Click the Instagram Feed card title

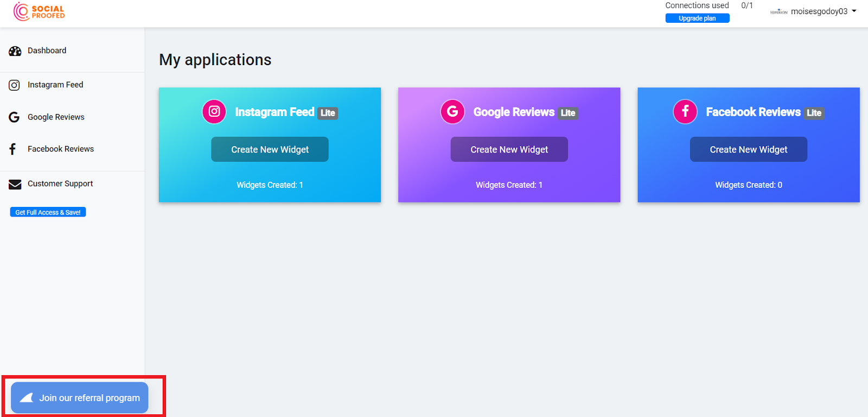tap(275, 112)
